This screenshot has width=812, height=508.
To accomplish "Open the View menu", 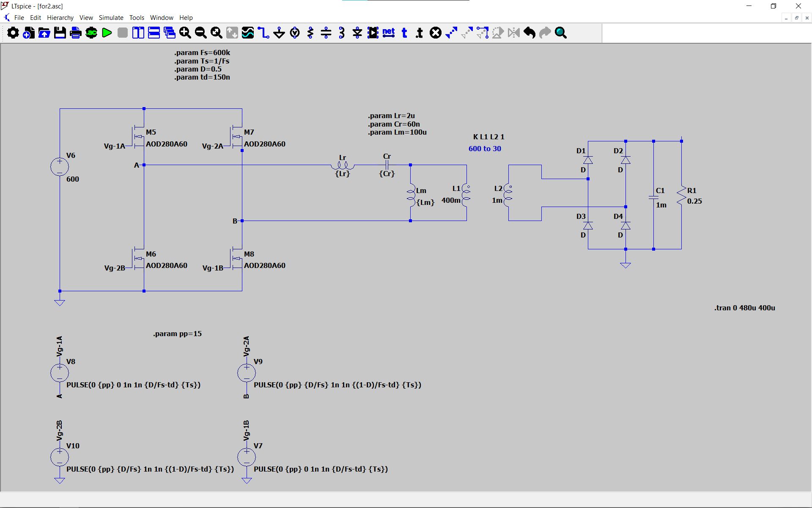I will click(x=86, y=17).
